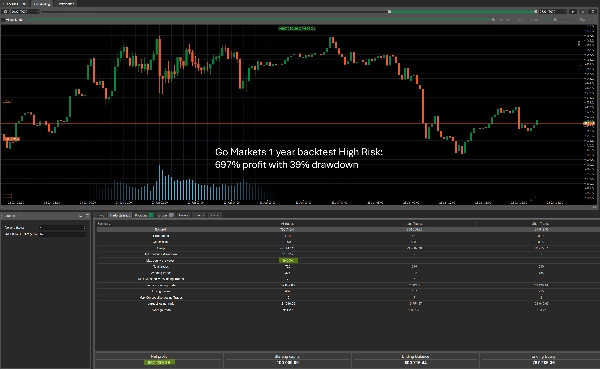Click the Starting capital input field
Viewport: 600px width, 369px height.
(x=62, y=227)
